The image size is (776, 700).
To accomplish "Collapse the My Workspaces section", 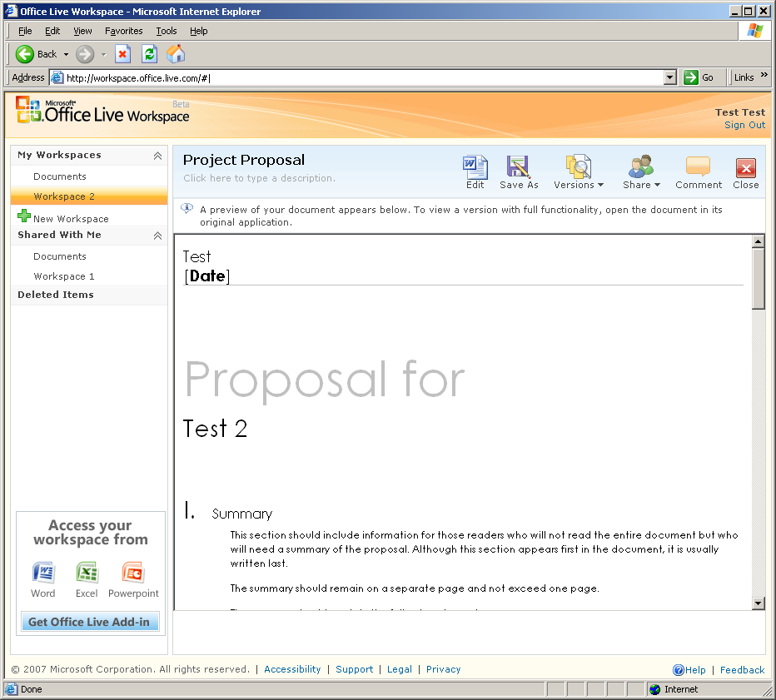I will [x=158, y=156].
